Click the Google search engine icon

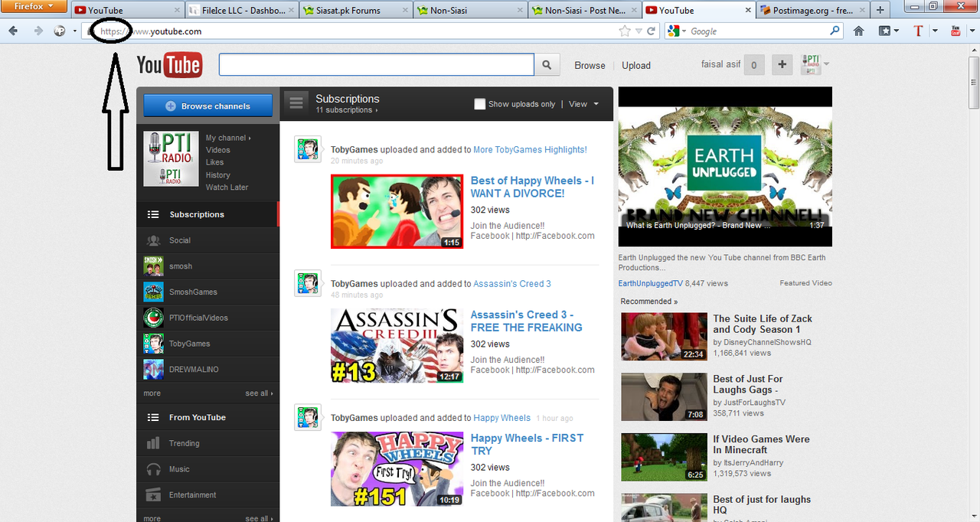click(673, 31)
